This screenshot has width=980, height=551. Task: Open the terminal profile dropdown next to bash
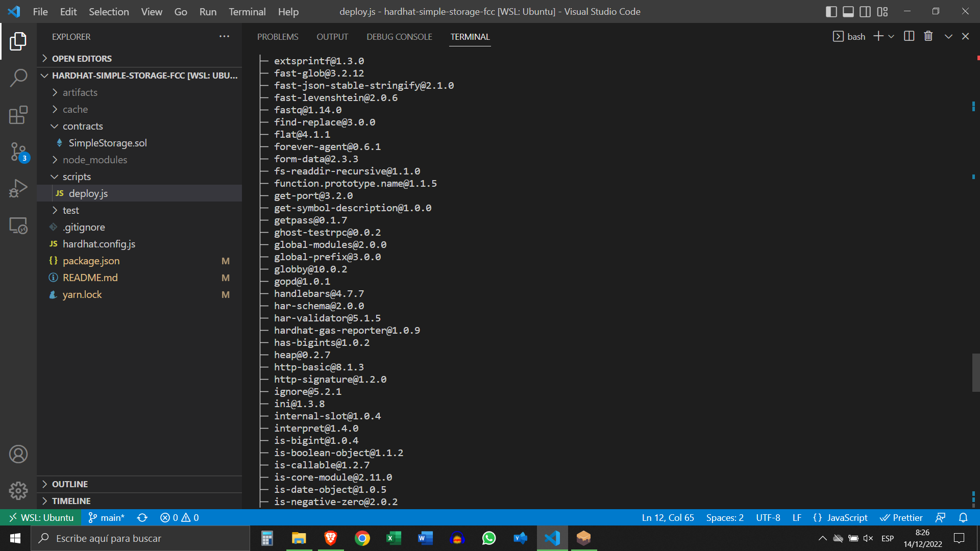pos(892,36)
